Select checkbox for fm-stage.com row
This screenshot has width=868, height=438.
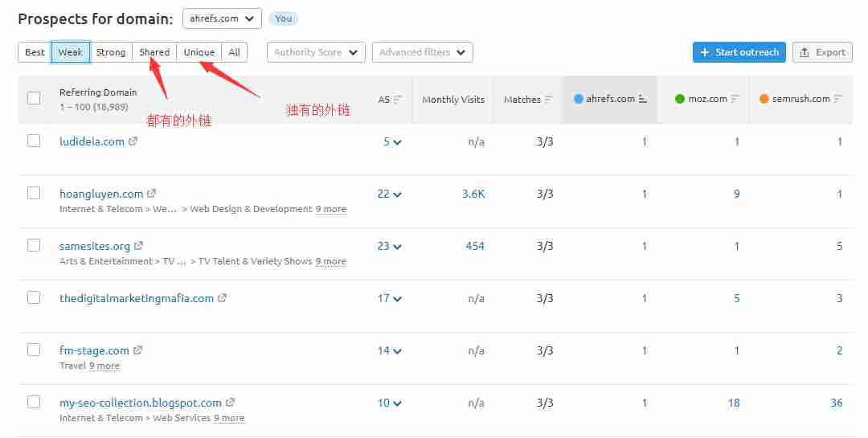34,350
